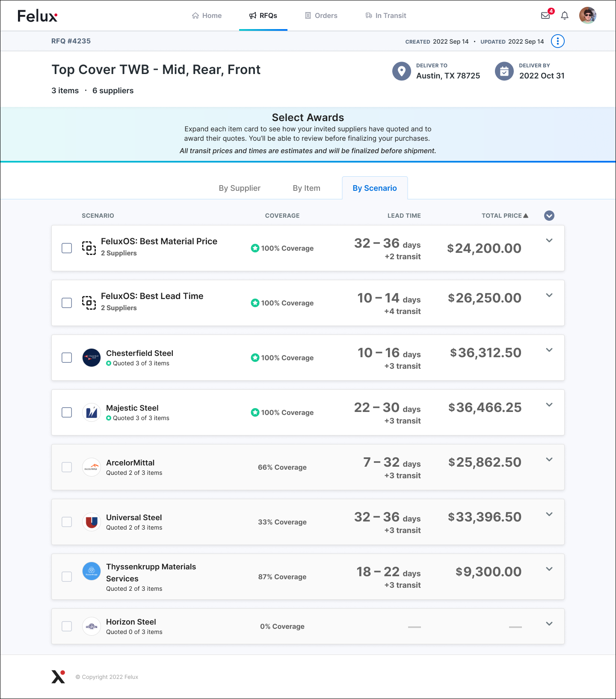
Task: Toggle the Thyssenkrupp Materials Services checkbox
Action: 67,577
